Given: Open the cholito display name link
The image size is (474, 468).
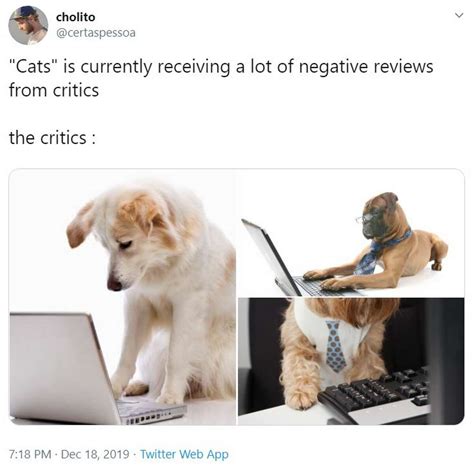Looking at the screenshot, I should (x=76, y=17).
